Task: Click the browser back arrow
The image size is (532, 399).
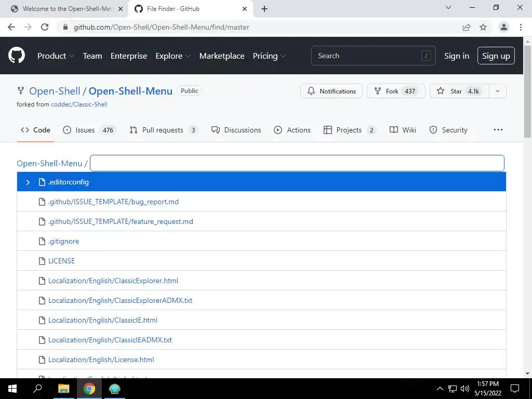Action: pyautogui.click(x=11, y=27)
